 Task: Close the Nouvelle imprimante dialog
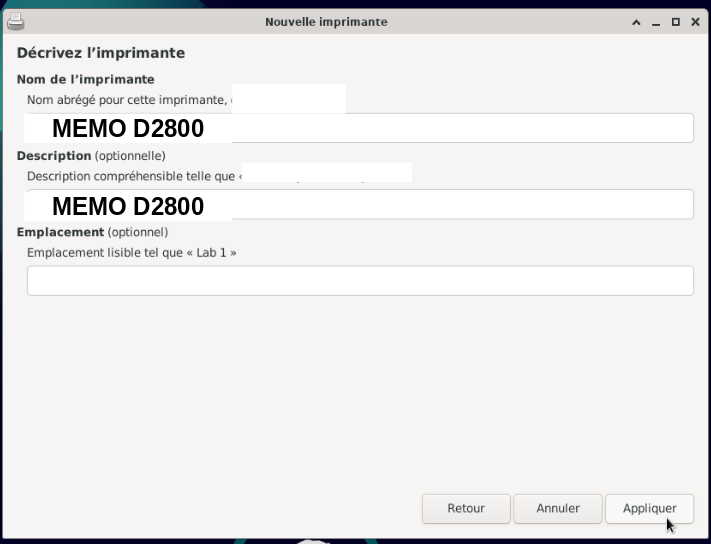click(x=695, y=22)
